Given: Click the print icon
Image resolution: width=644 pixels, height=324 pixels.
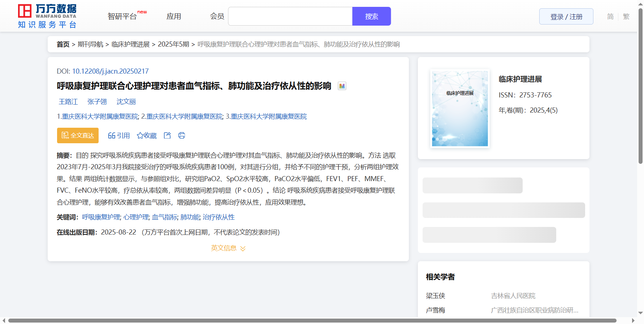Looking at the screenshot, I should coord(182,135).
